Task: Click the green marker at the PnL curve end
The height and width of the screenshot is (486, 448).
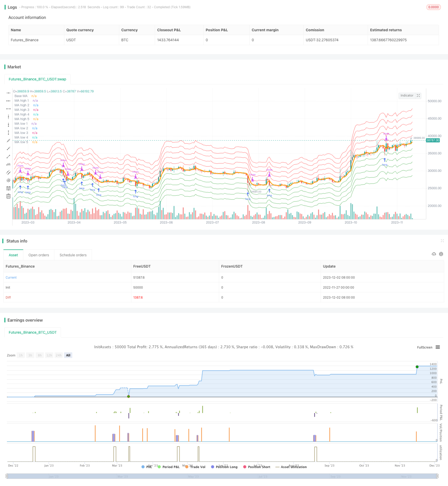Action: tap(417, 366)
